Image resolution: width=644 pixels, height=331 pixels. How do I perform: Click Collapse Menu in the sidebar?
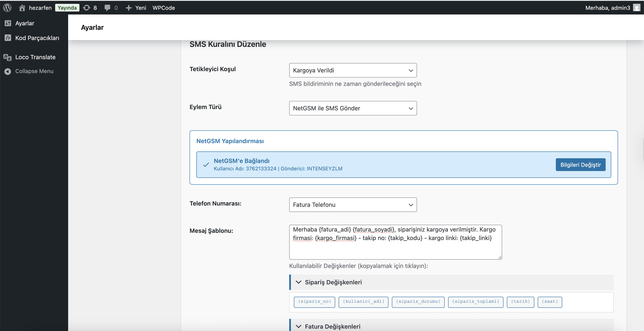coord(34,71)
